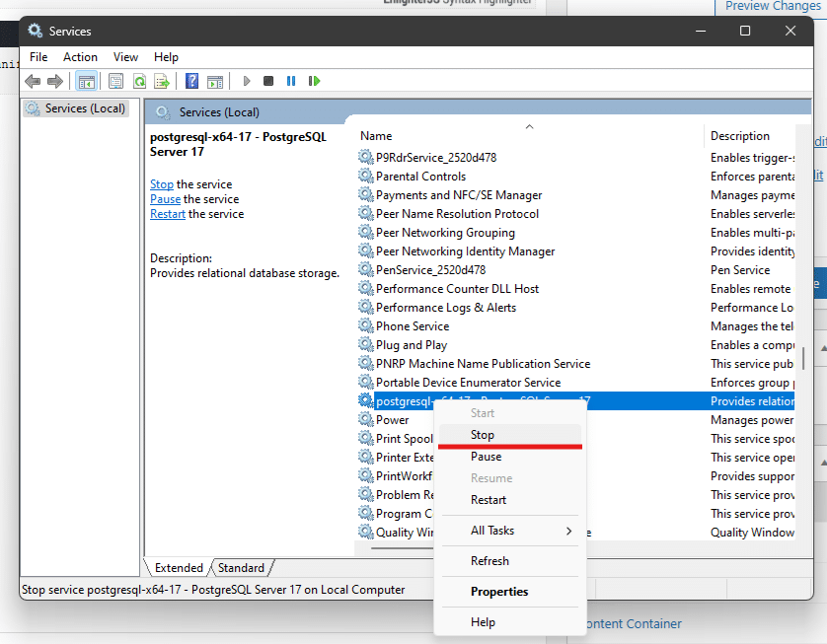Choose Restart in the context menu

509,500
